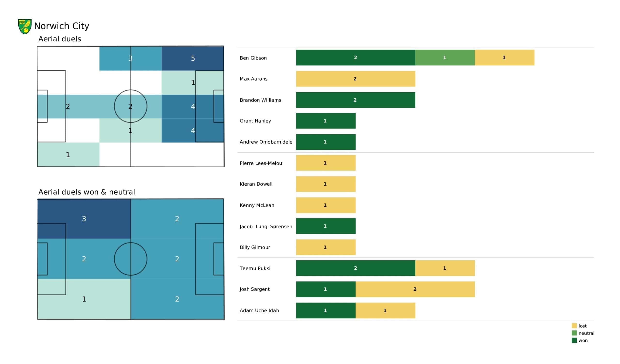Image resolution: width=620 pixels, height=364 pixels.
Task: Click the Aerial duels won & neutral heading
Action: click(x=87, y=192)
